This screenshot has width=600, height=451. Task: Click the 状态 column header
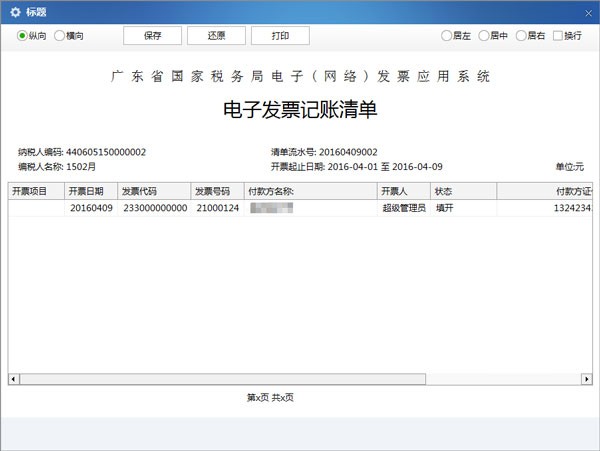(x=463, y=191)
